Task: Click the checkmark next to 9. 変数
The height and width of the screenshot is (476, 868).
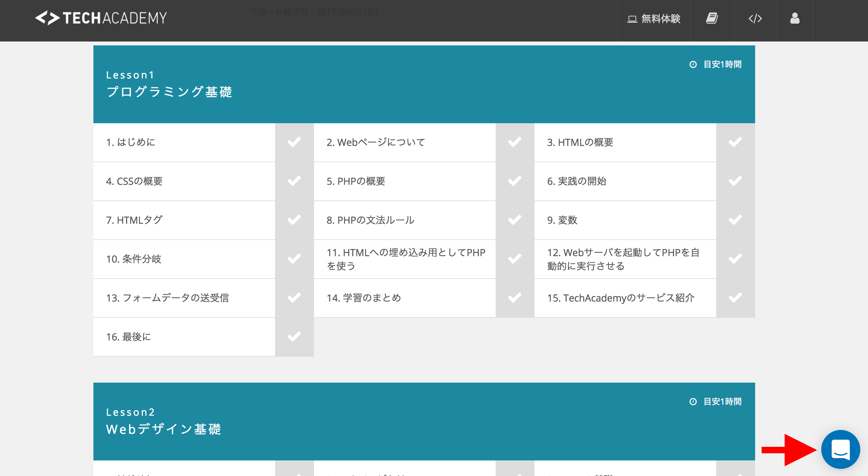Action: [x=735, y=220]
